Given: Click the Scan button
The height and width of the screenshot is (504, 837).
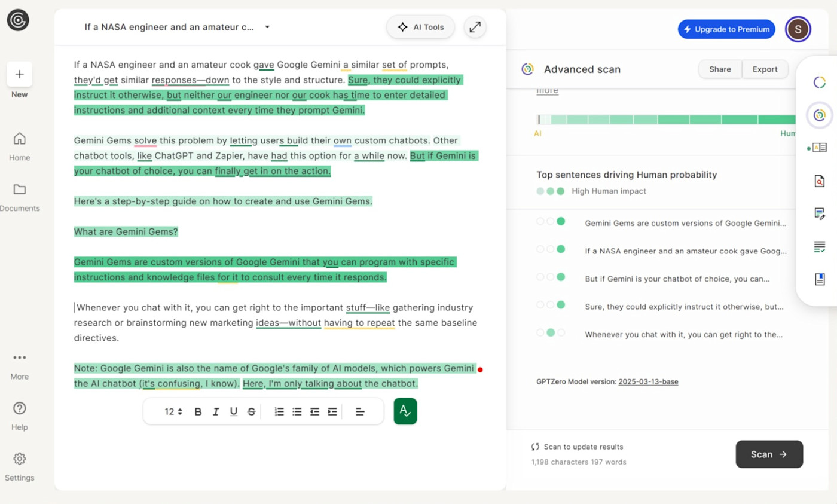Looking at the screenshot, I should point(769,454).
